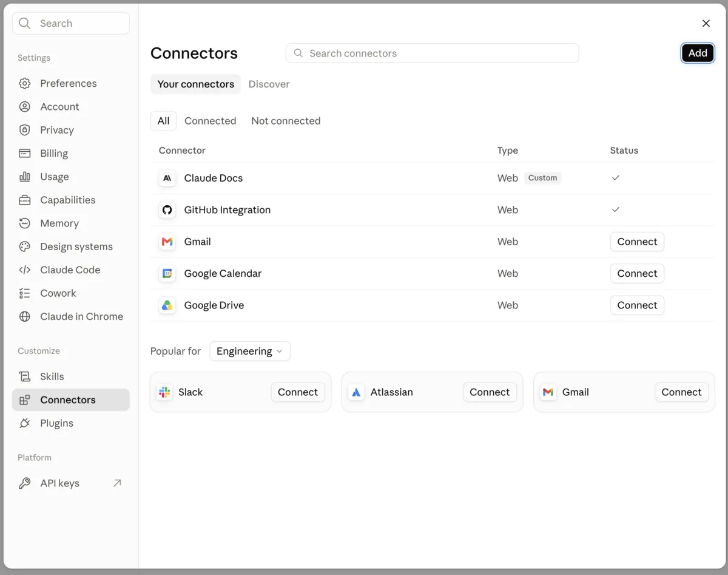Click the Claude Code brackets icon

click(25, 270)
